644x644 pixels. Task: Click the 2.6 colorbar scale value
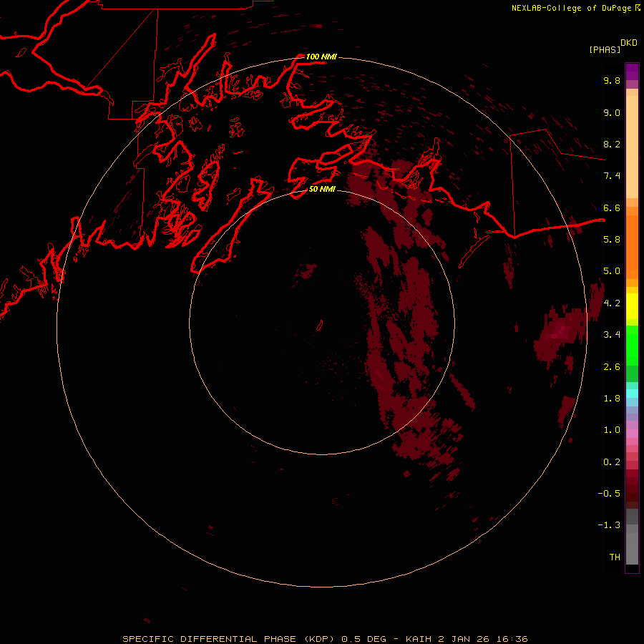coord(612,367)
